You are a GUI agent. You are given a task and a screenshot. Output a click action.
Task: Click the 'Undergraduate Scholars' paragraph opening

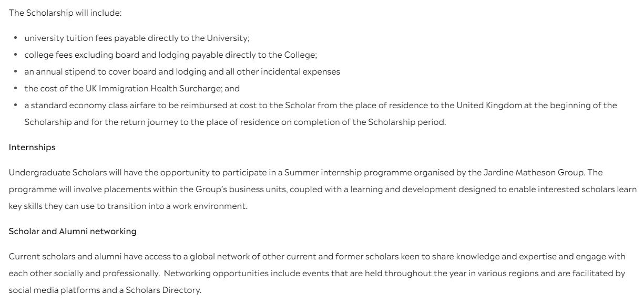pos(51,172)
